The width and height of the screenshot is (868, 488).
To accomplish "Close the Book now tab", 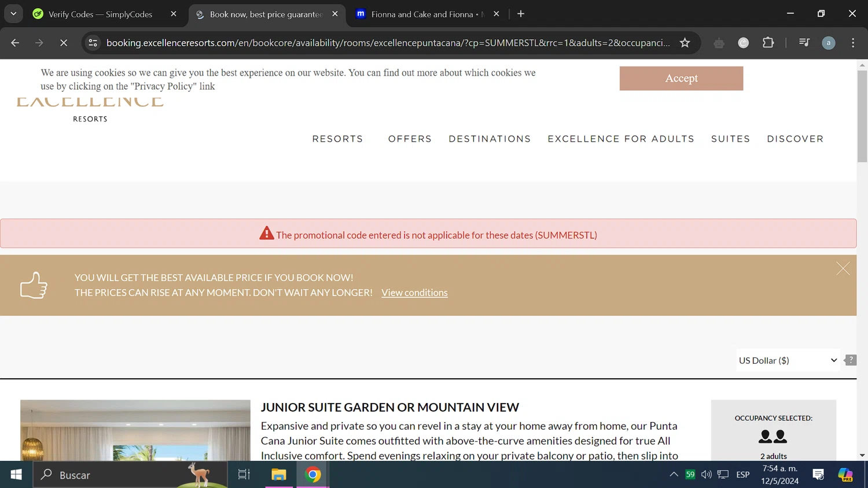I will tap(335, 14).
